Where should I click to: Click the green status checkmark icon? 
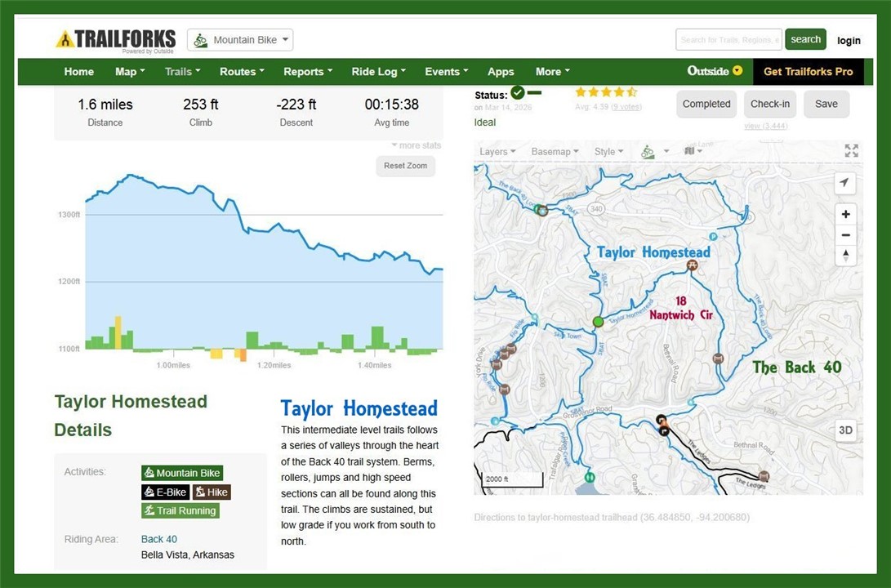(x=517, y=92)
